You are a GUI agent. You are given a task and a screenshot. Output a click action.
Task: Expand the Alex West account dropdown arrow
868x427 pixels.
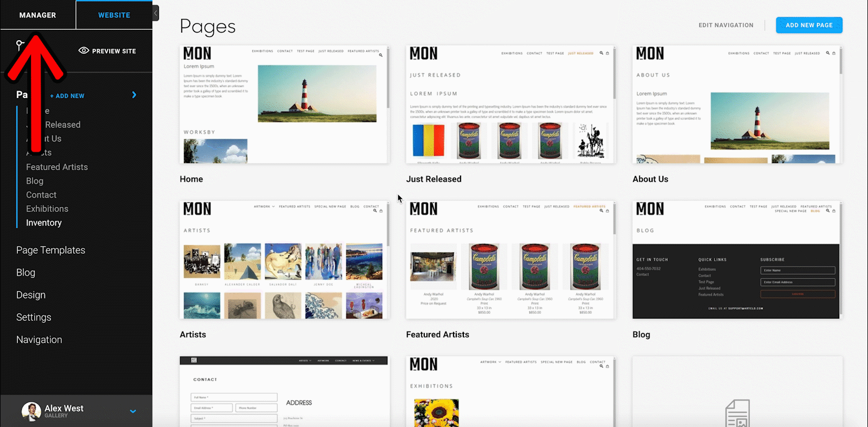133,411
